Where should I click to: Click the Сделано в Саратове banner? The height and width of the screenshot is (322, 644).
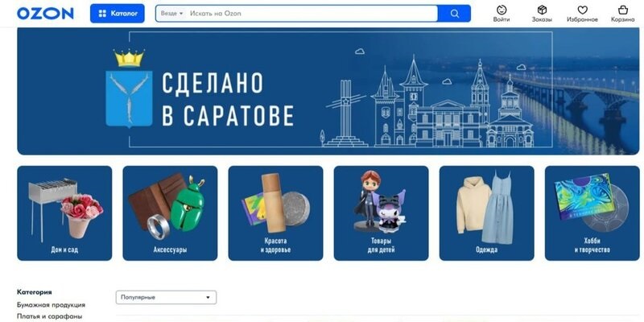[328, 91]
